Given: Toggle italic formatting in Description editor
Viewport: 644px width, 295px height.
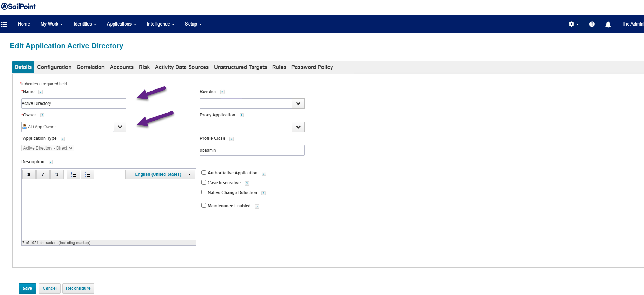Looking at the screenshot, I should pos(43,174).
